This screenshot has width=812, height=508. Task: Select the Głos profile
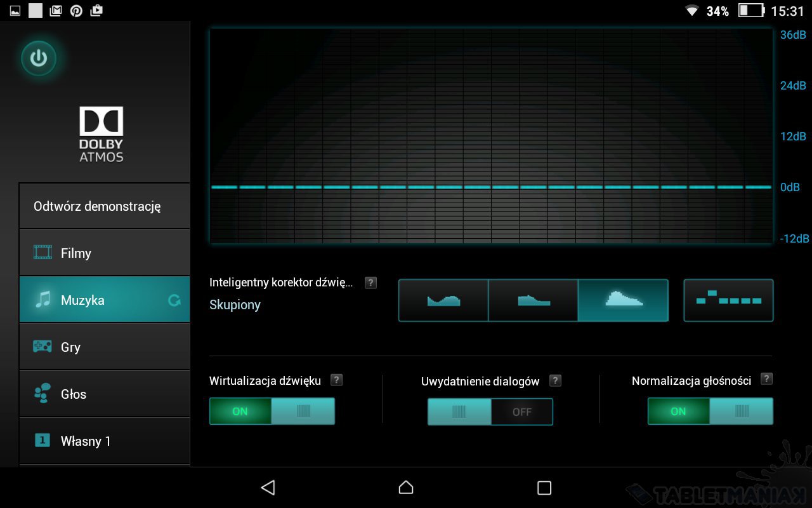click(105, 394)
